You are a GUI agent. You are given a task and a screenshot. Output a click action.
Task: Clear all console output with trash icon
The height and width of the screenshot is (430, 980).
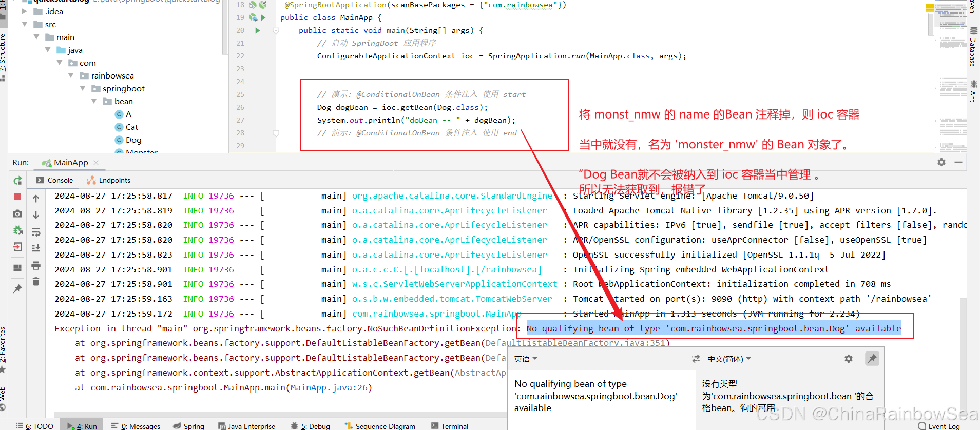coord(36,281)
